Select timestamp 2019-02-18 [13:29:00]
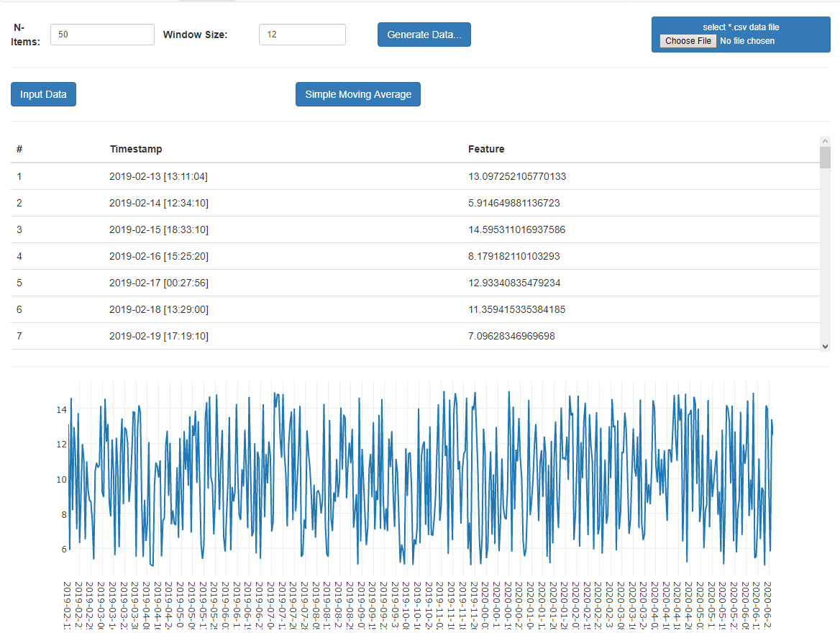This screenshot has width=840, height=633. point(158,309)
